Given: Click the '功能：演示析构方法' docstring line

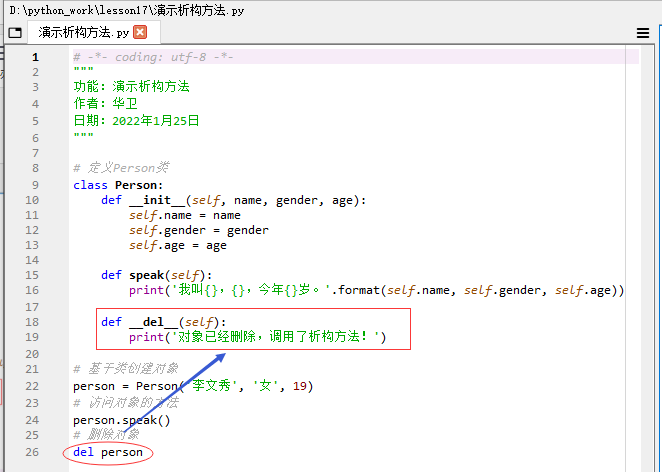Looking at the screenshot, I should click(x=132, y=87).
